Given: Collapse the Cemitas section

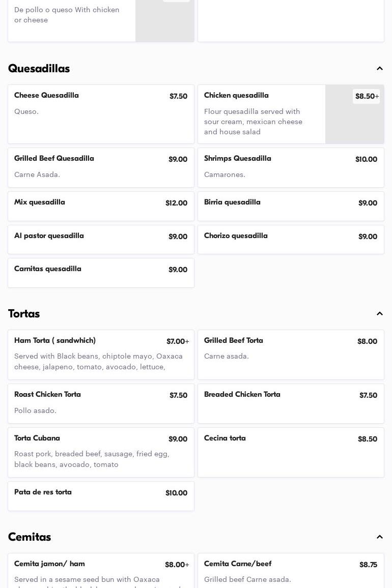Looking at the screenshot, I should pos(379,537).
